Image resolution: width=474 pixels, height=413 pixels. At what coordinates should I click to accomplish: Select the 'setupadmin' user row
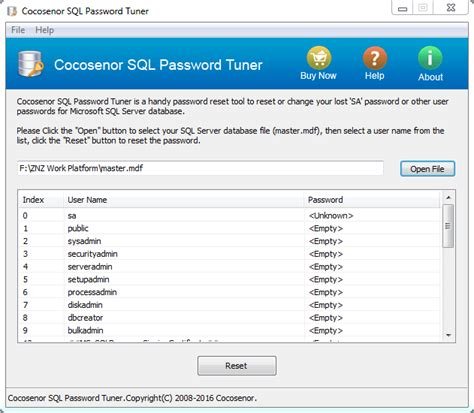tap(229, 280)
